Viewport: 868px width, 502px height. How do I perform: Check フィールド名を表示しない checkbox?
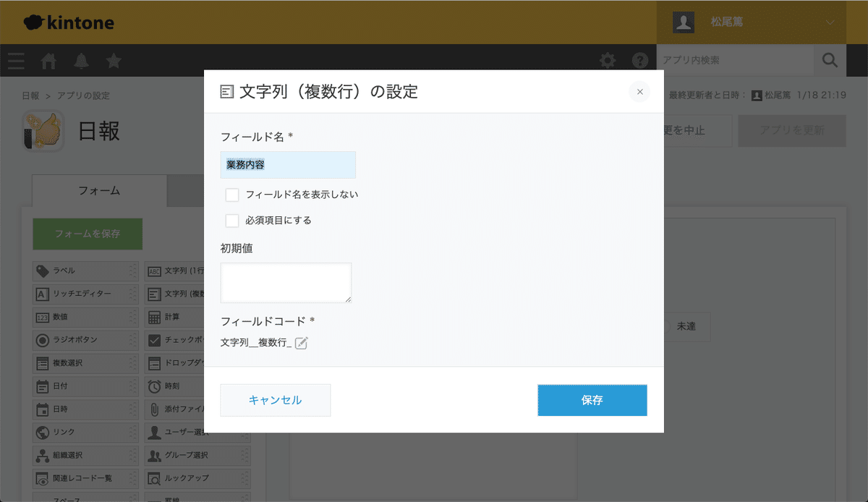[x=232, y=195]
